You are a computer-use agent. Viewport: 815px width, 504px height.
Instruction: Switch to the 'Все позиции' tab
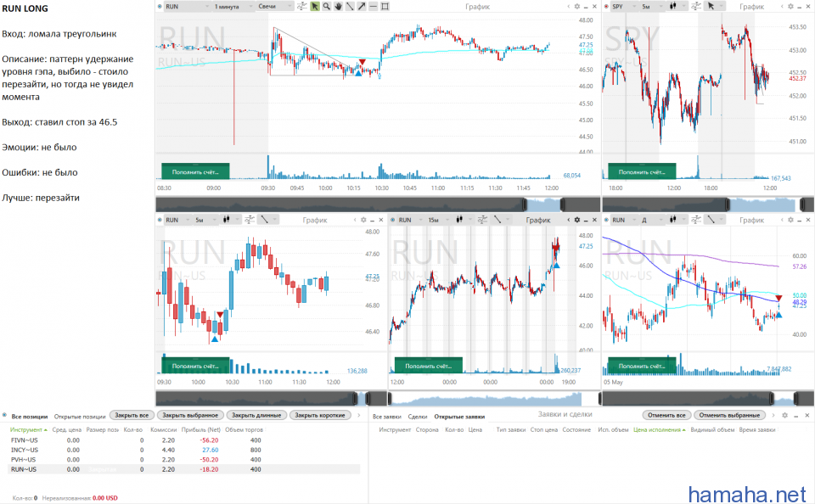(29, 417)
